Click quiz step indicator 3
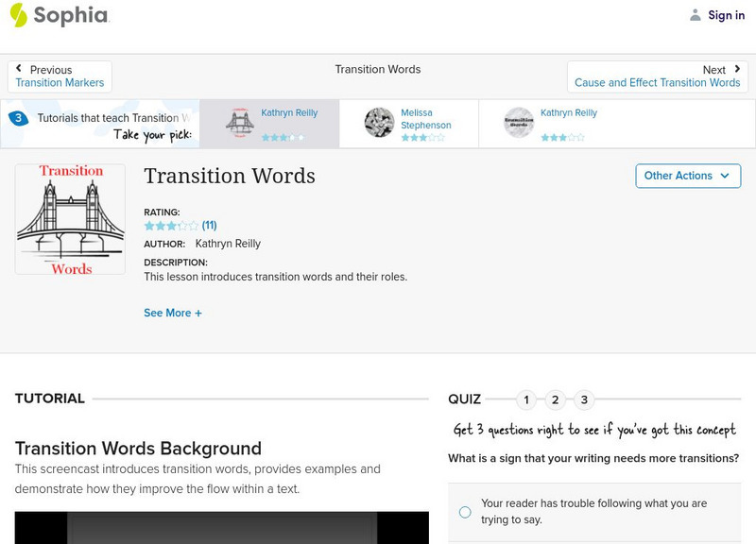The image size is (756, 544). click(x=583, y=399)
